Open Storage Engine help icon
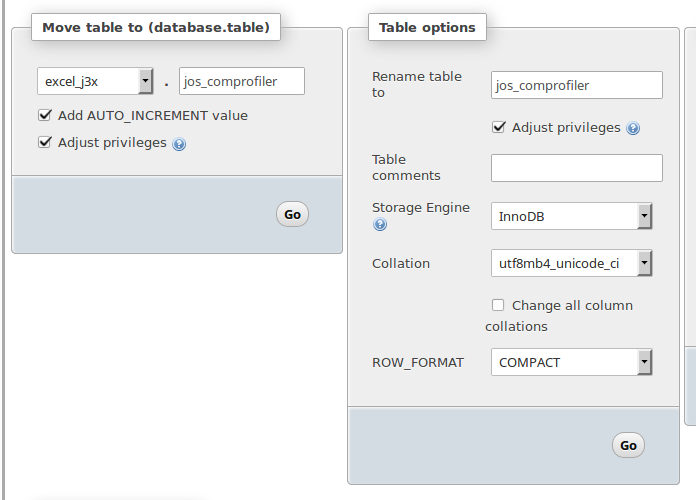This screenshot has width=696, height=500. pyautogui.click(x=380, y=224)
